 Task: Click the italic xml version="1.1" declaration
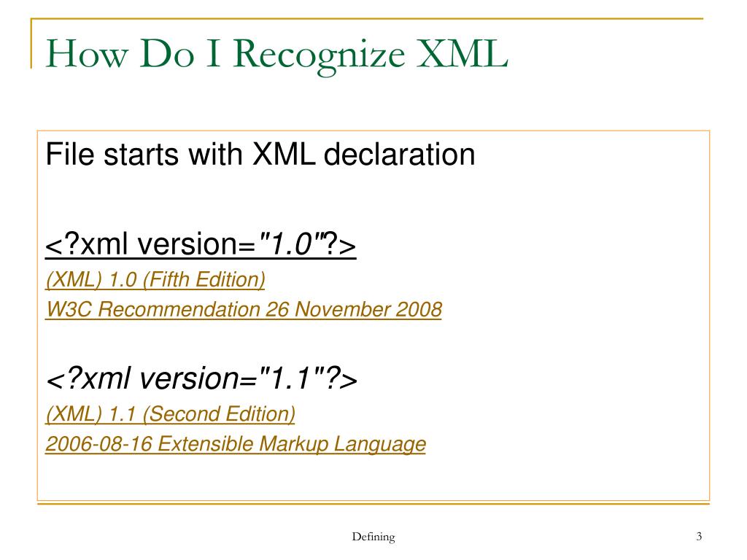201,378
